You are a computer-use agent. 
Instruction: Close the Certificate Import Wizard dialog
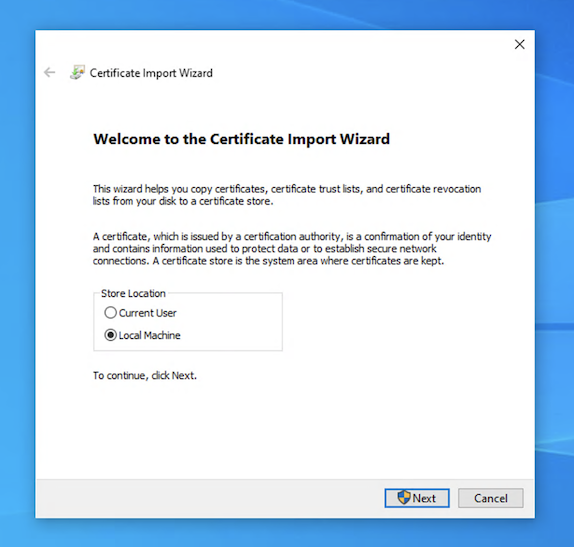click(x=519, y=44)
